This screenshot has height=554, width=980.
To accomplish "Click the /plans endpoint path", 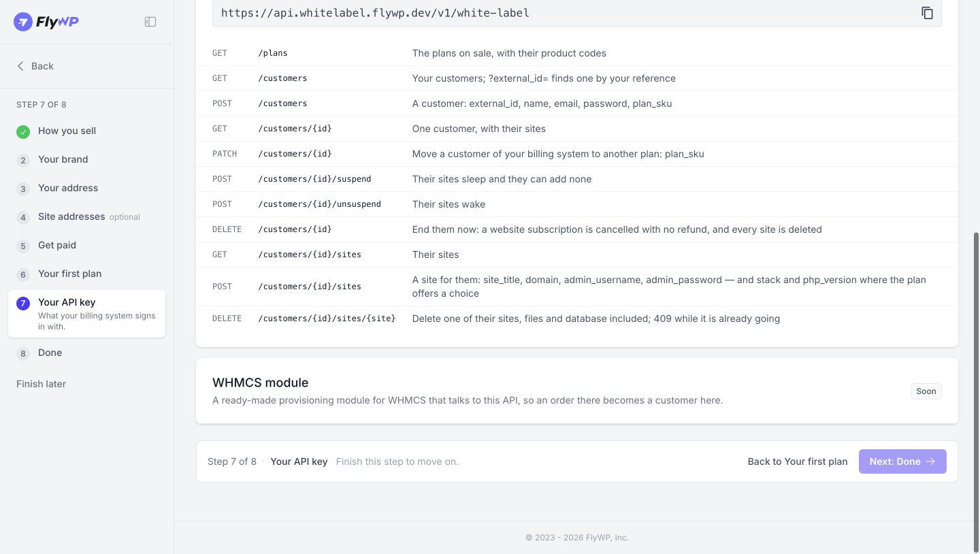I will click(273, 53).
